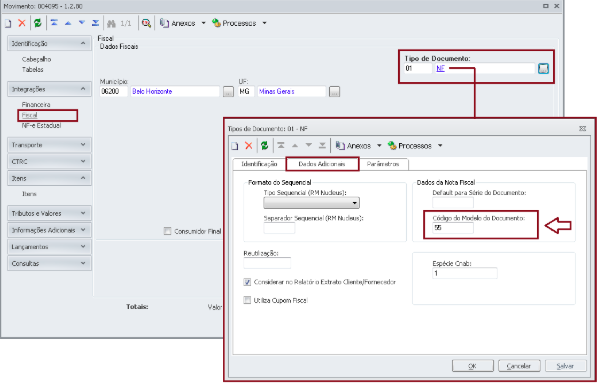Click OK button in Tipos de Documento
604x387 pixels.
(x=473, y=366)
